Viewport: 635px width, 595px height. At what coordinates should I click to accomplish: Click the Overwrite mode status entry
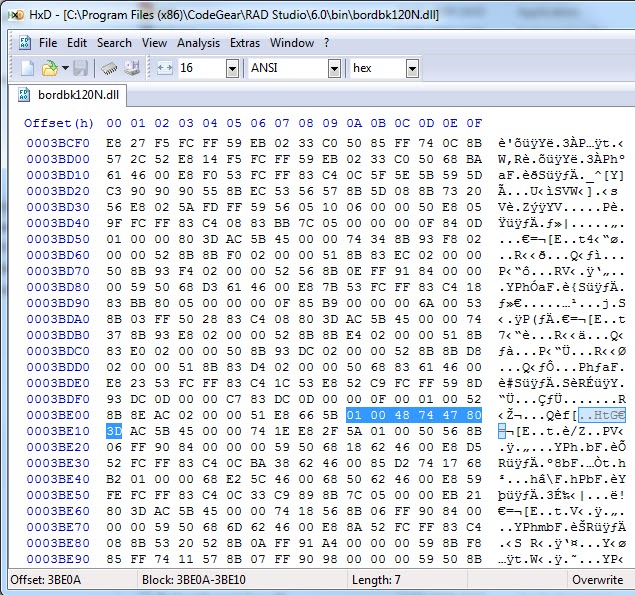click(x=597, y=580)
